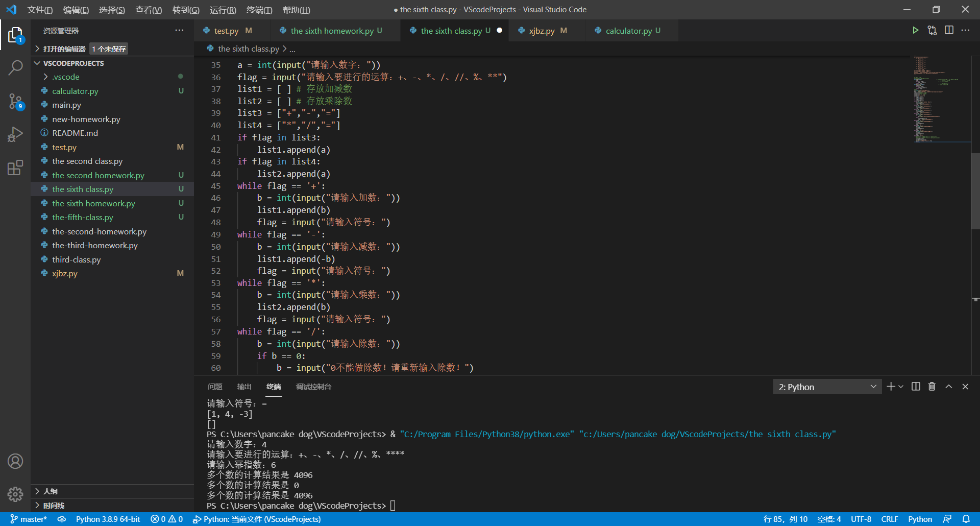Click the split editor icon
Screen dimensions: 980x526
coord(949,31)
